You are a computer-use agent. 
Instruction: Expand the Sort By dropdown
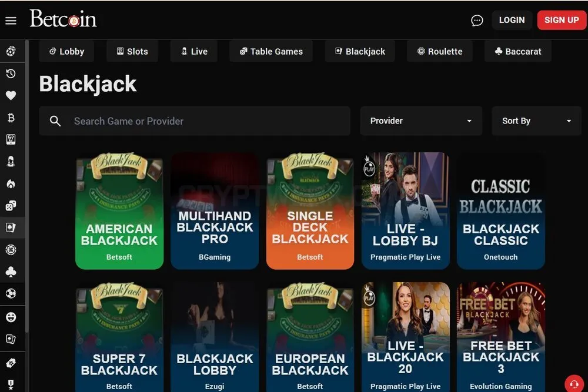tap(536, 120)
